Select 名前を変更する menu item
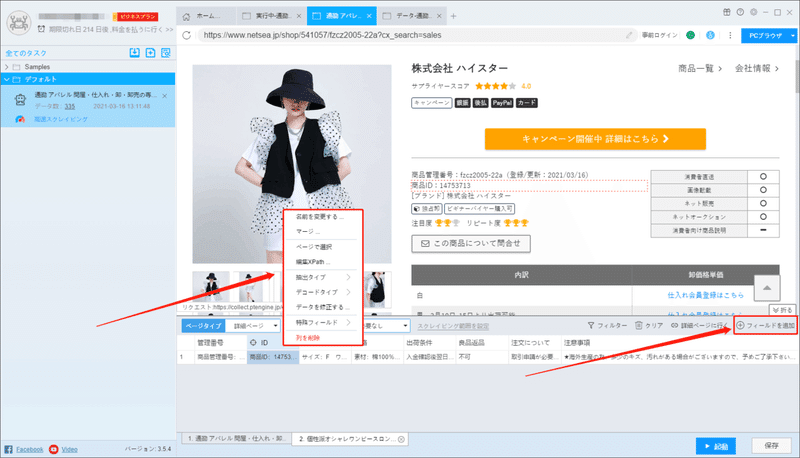This screenshot has width=800, height=458. [x=322, y=217]
